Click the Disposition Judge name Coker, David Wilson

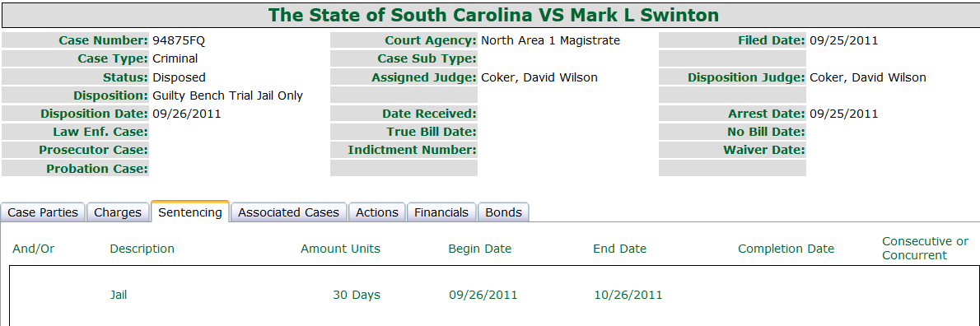point(867,77)
